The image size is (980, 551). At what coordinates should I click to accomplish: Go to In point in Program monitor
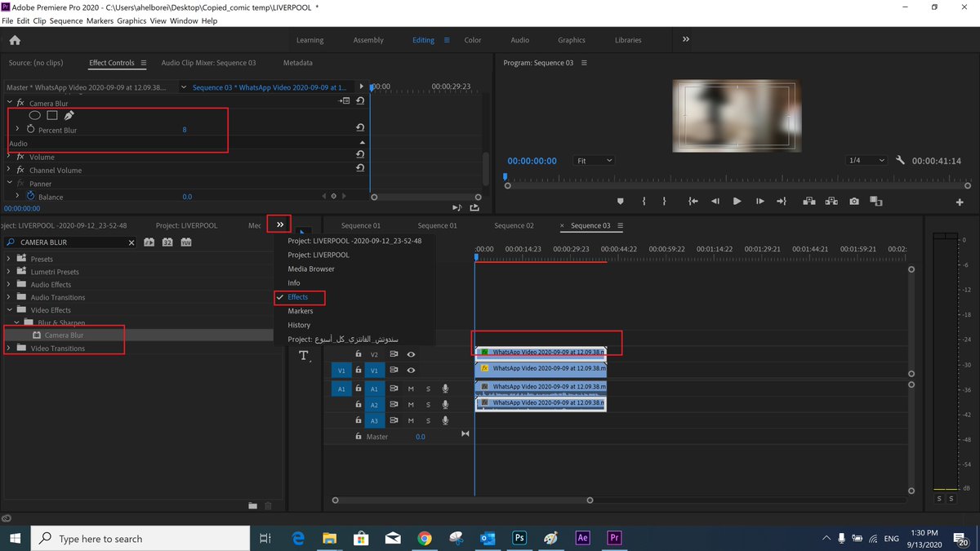pos(693,201)
